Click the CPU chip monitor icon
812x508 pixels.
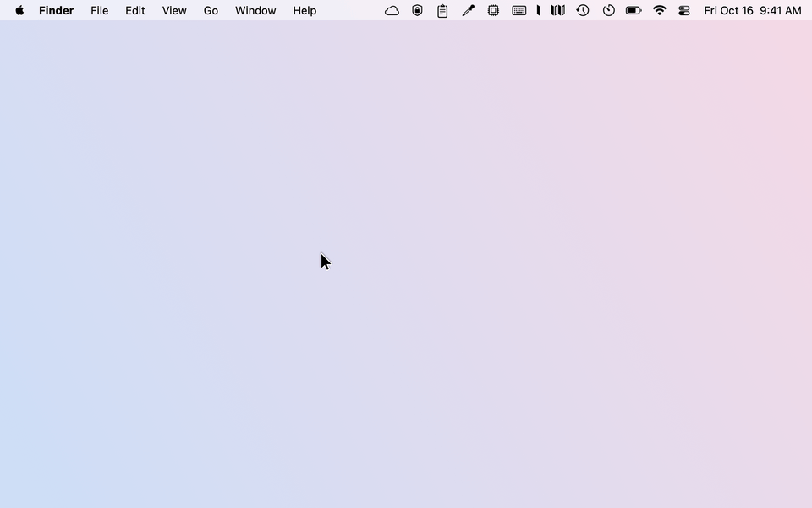[x=493, y=10]
